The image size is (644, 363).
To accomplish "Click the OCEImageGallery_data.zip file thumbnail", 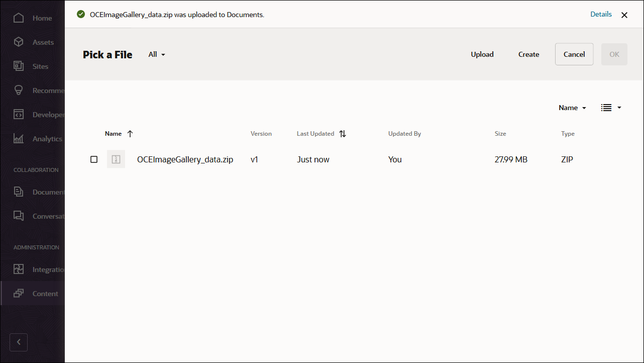I will pos(116,159).
